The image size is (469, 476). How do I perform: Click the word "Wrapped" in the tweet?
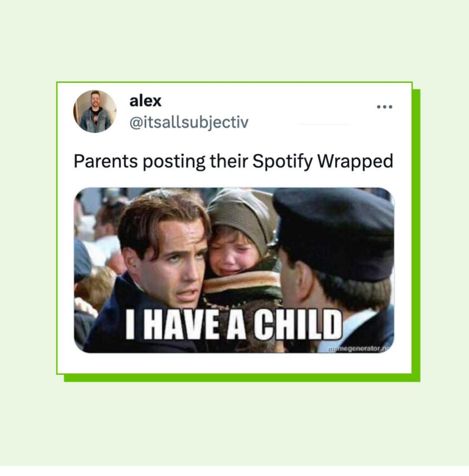355,161
